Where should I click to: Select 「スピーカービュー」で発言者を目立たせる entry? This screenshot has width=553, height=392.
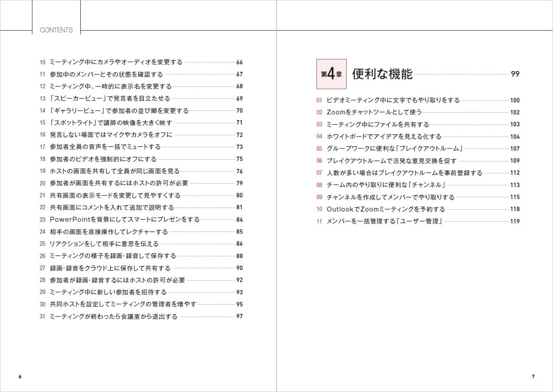point(110,98)
